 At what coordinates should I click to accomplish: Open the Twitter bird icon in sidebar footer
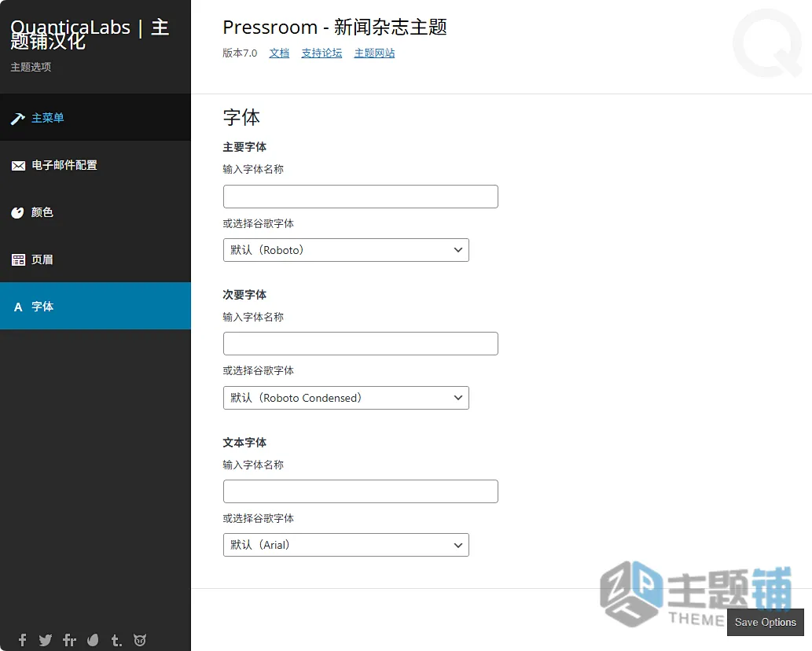[46, 640]
